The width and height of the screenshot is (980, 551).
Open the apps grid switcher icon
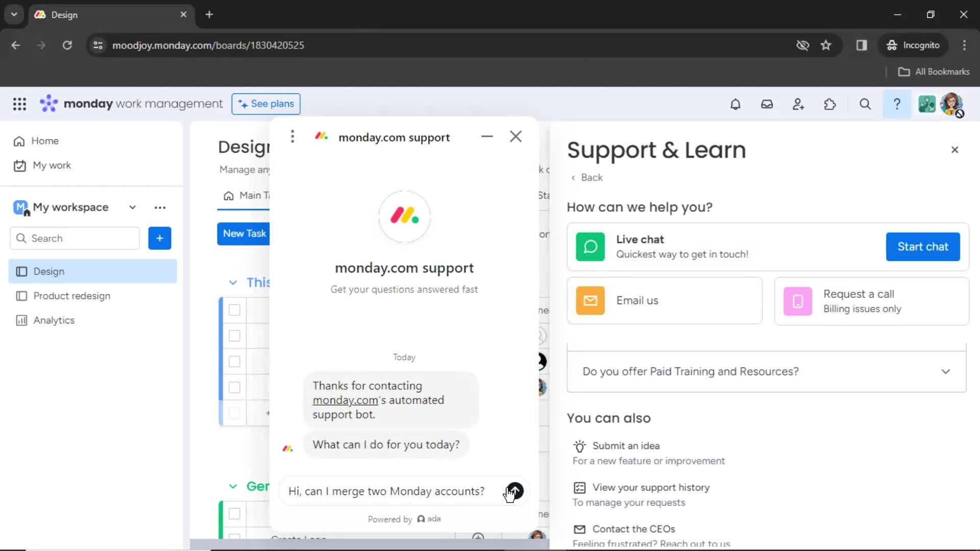pos(19,104)
